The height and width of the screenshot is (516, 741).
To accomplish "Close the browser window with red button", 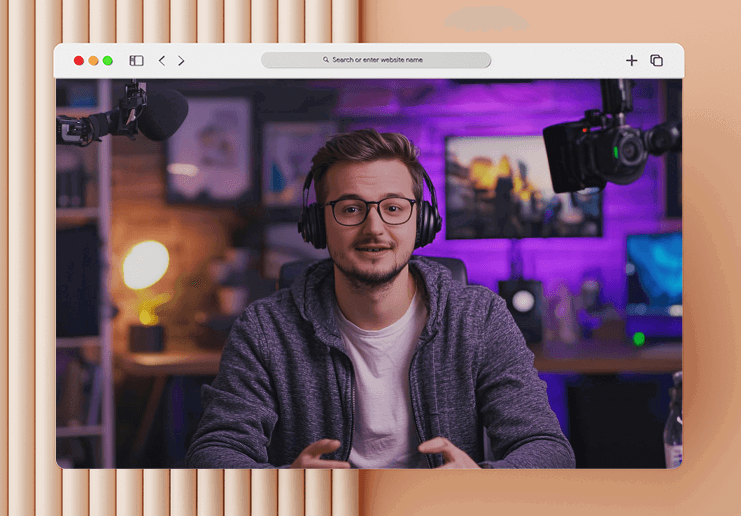I will tap(79, 61).
